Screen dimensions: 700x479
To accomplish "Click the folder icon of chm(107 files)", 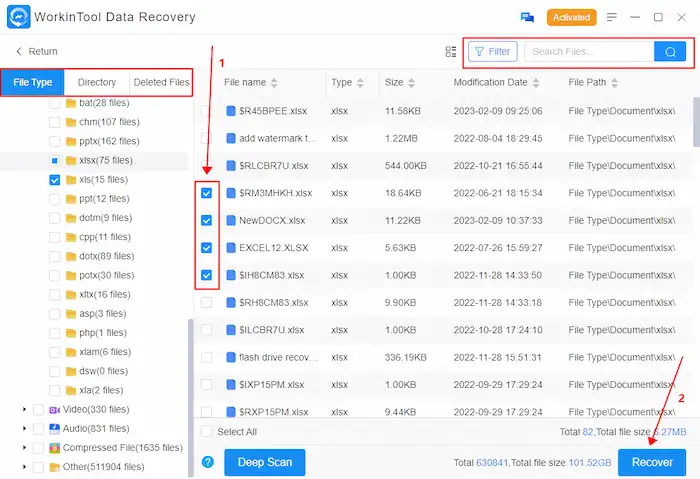I will [71, 122].
